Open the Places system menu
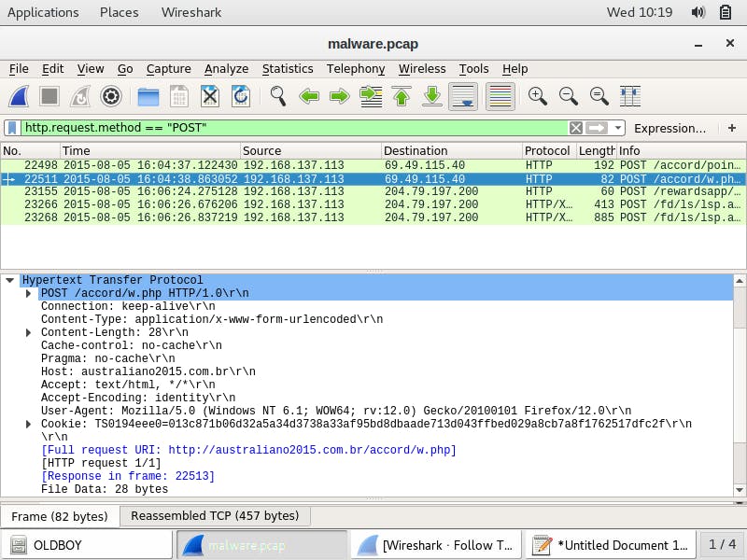 120,12
